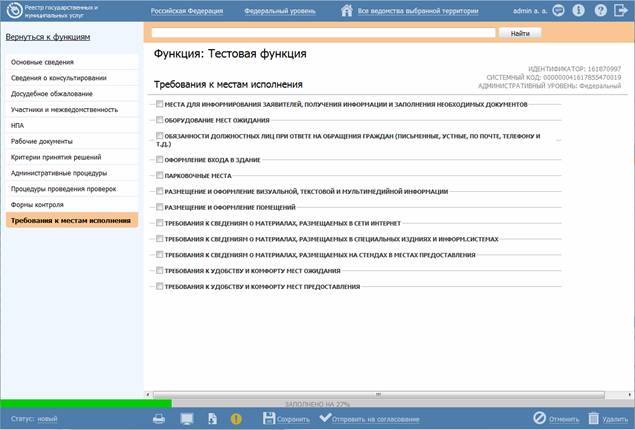Check 'Парковочные места' checkbox

point(160,175)
